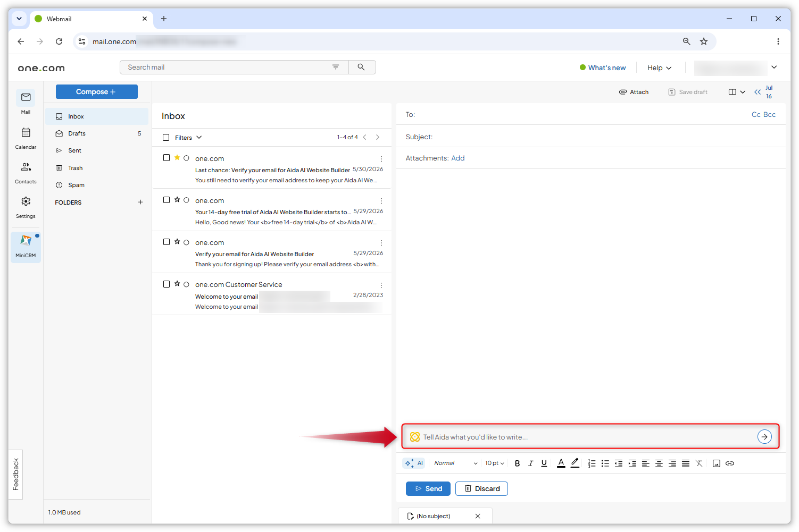This screenshot has height=532, width=799.
Task: Show the Cc field
Action: [756, 115]
